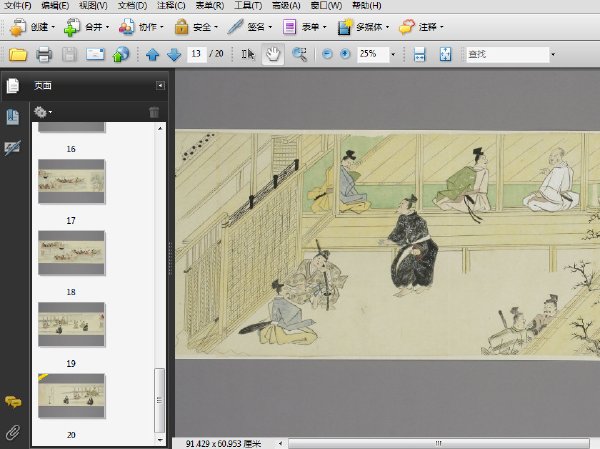Click the zoom in plus button
600x449 pixels.
tap(345, 54)
